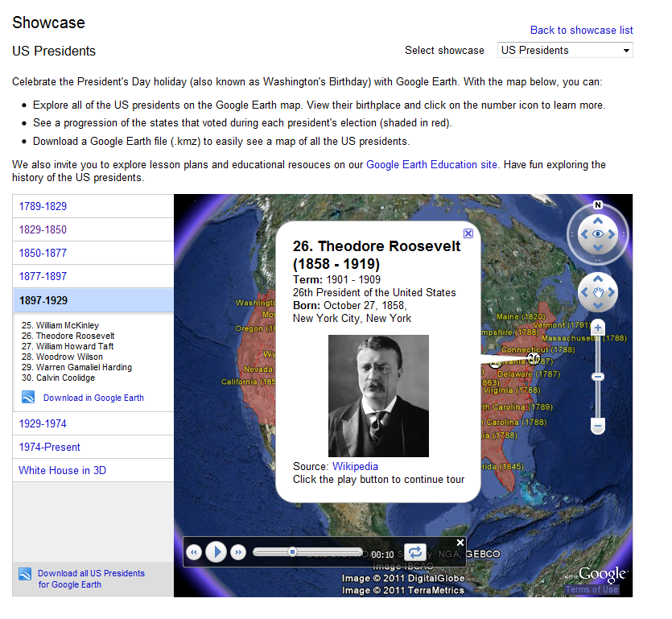The width and height of the screenshot is (672, 619).
Task: Look down using the eye control arrow
Action: coord(598,248)
